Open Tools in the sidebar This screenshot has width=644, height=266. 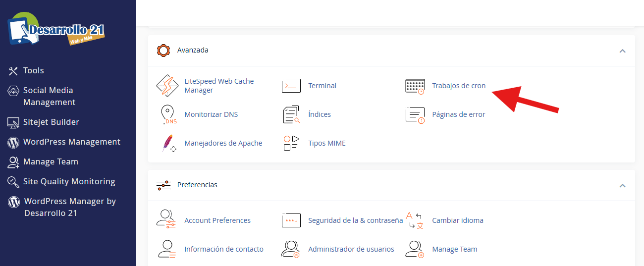click(x=33, y=71)
